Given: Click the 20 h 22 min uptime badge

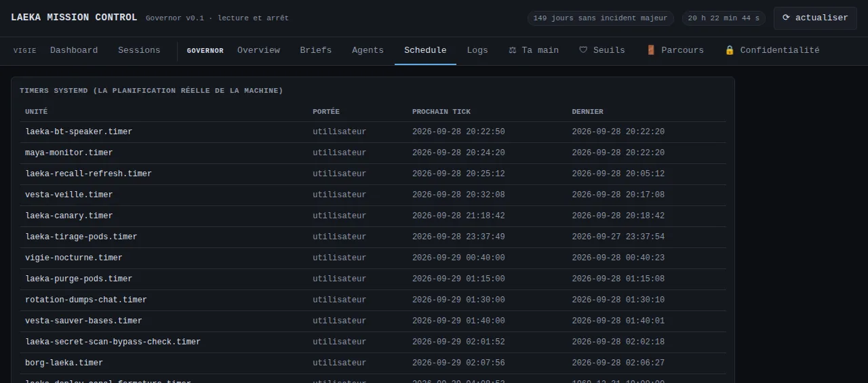Looking at the screenshot, I should point(724,18).
